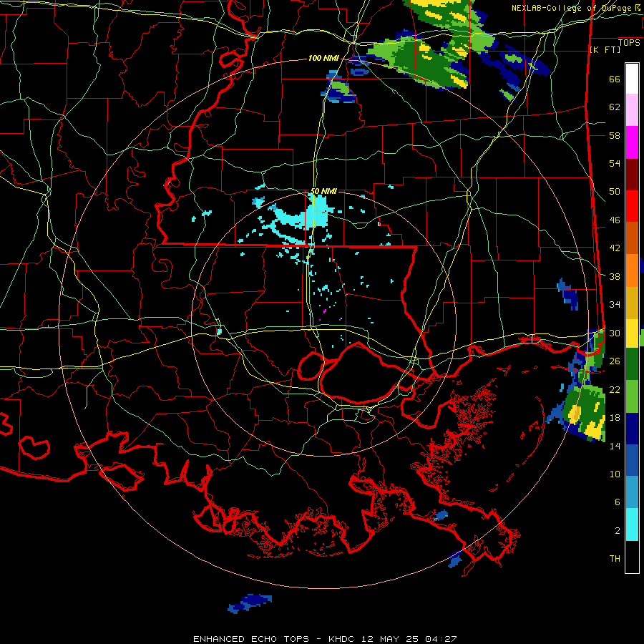Click the navy 14 K FT legend swatch
Screen dimensions: 644x644
tap(632, 429)
